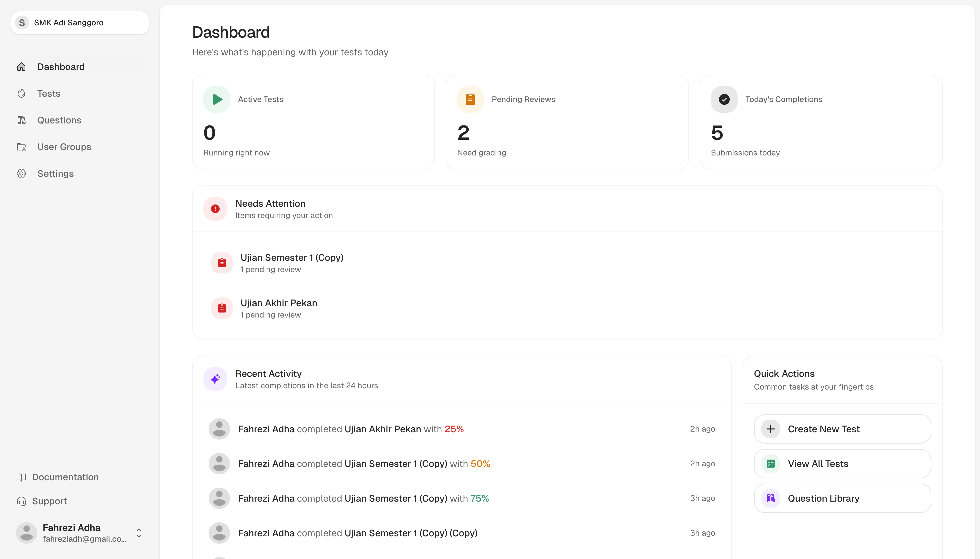Open Ujian Akhir Pekan from Needs Attention
This screenshot has width=980, height=559.
[278, 308]
